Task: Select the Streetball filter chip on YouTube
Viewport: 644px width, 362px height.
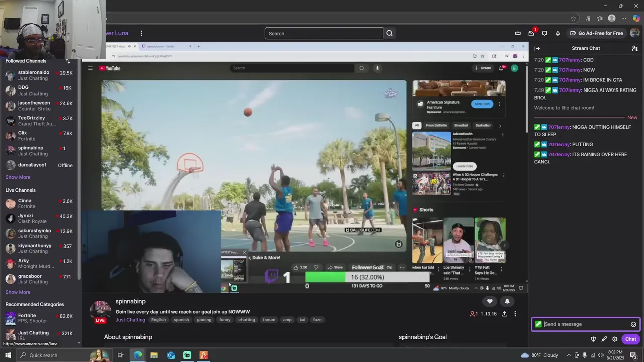Action: [461, 125]
